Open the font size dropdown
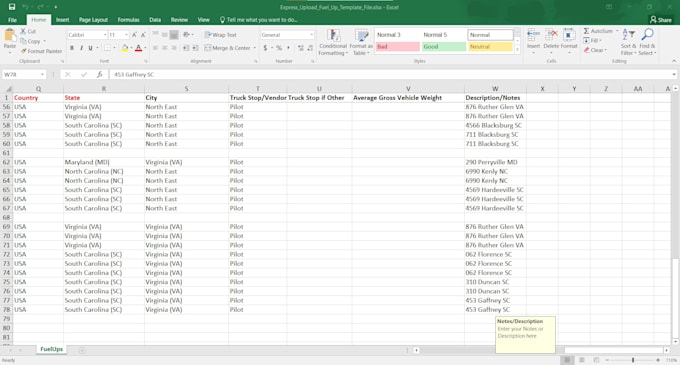 [126, 35]
